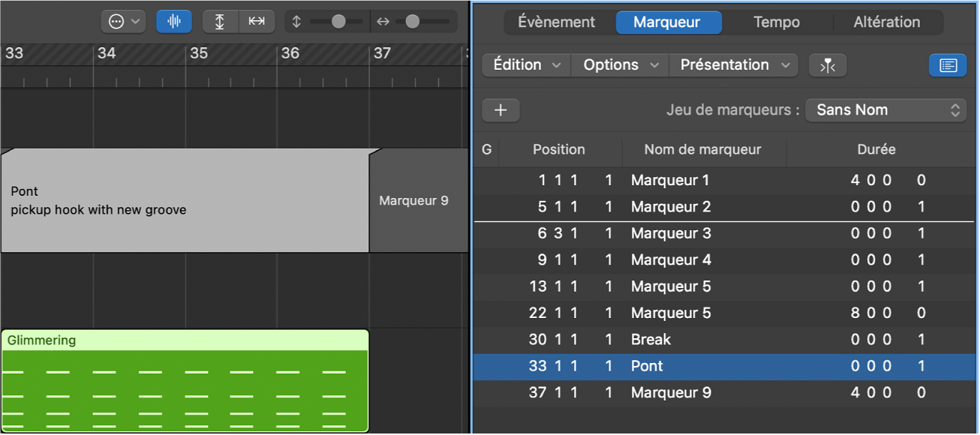Select the Altération tab
This screenshot has width=980, height=435.
(x=886, y=22)
